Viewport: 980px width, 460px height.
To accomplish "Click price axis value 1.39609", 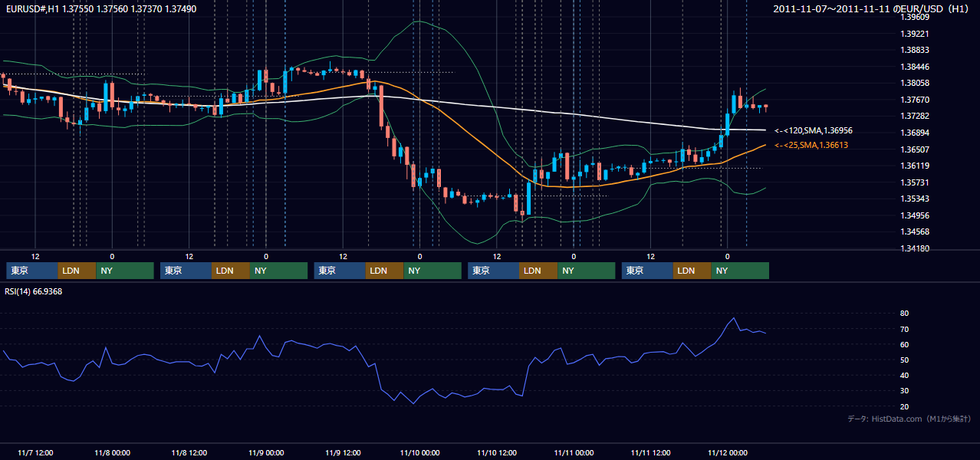I will pos(914,17).
